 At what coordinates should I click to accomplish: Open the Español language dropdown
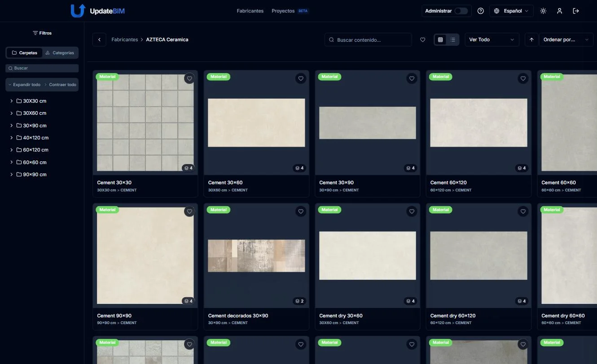(x=511, y=11)
